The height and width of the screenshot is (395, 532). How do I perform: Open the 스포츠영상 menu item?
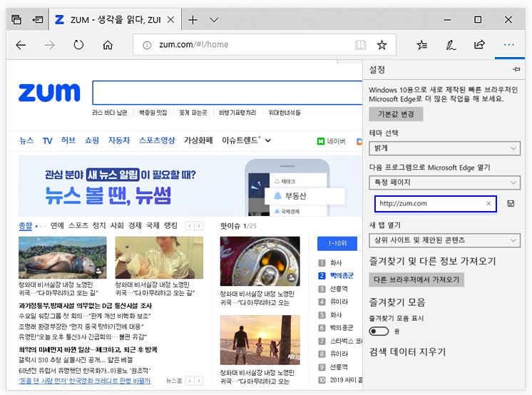157,140
